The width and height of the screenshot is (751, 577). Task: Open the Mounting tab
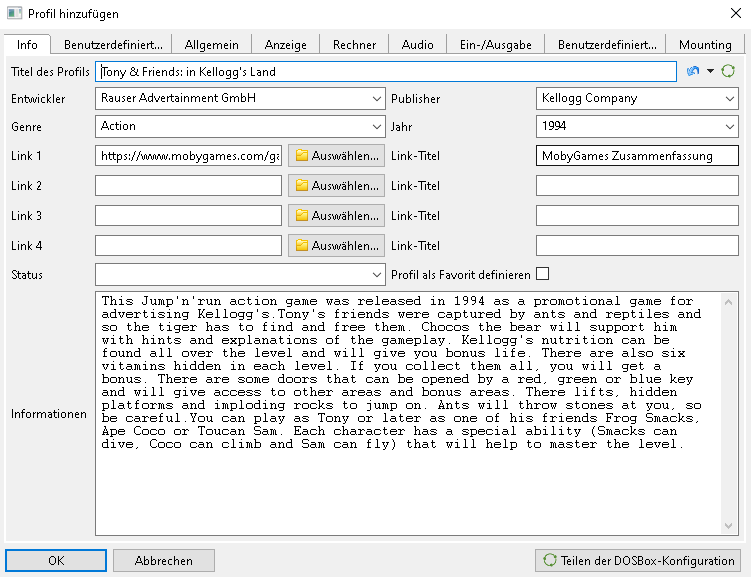(x=705, y=45)
